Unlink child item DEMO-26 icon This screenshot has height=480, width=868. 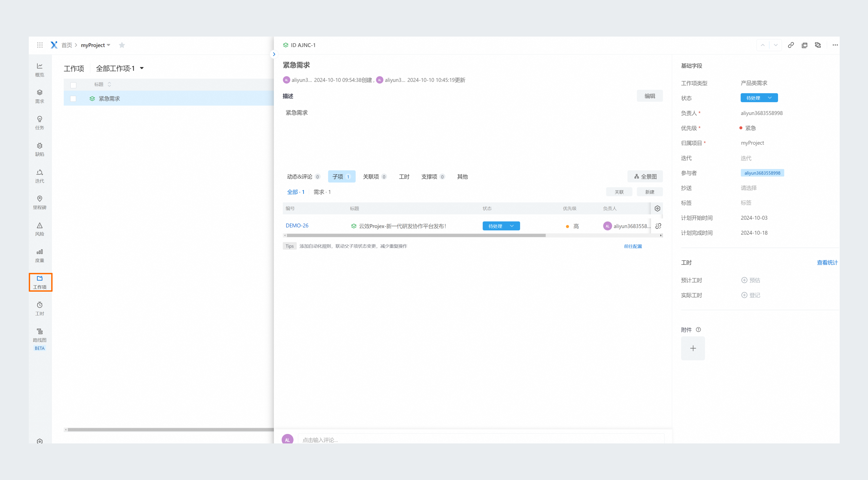658,226
